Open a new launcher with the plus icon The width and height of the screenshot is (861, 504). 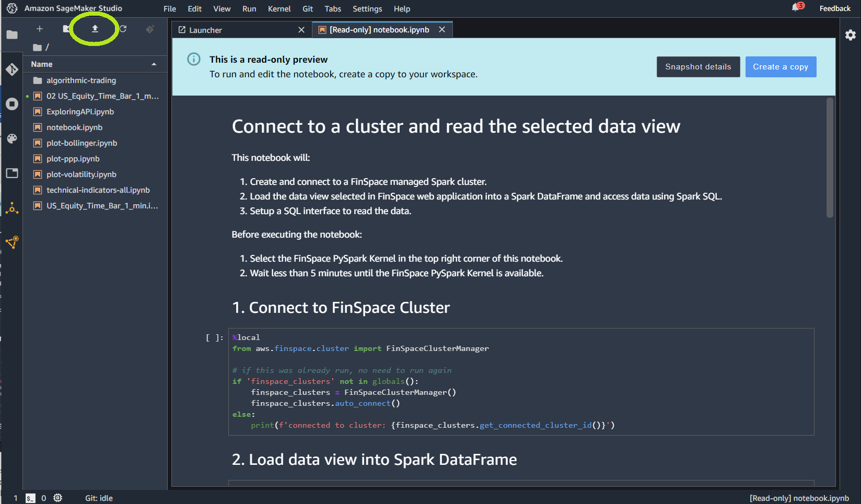tap(40, 29)
